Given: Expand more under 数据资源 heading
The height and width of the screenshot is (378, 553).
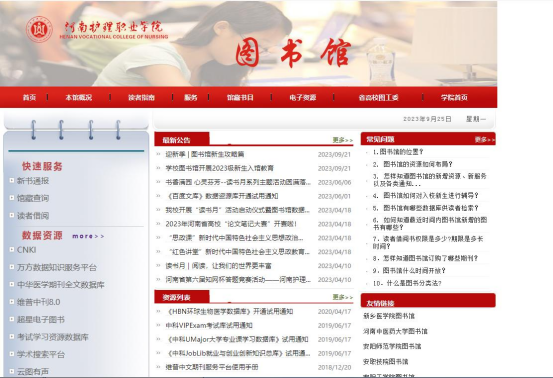Looking at the screenshot, I should 88,236.
